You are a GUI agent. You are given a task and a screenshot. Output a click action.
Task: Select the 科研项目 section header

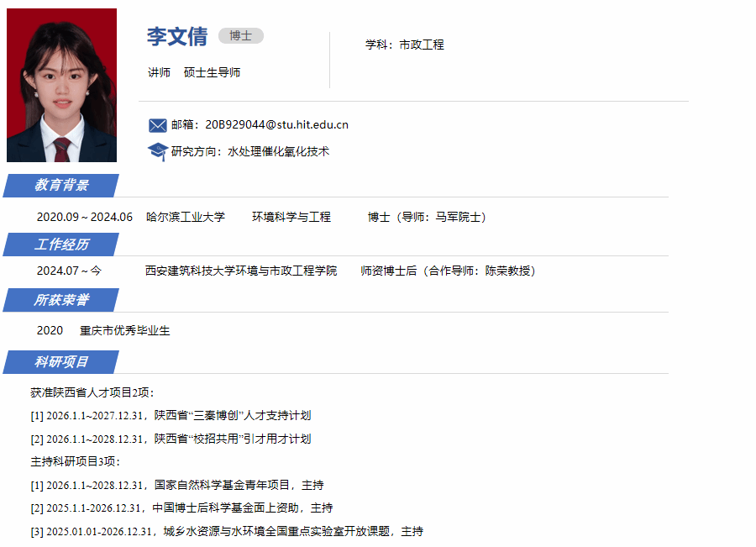pyautogui.click(x=61, y=362)
